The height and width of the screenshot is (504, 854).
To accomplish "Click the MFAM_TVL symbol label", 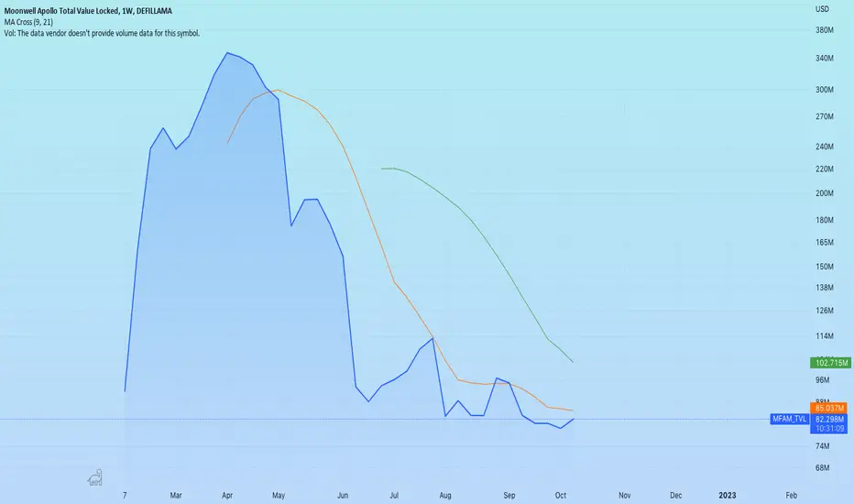I will (789, 419).
